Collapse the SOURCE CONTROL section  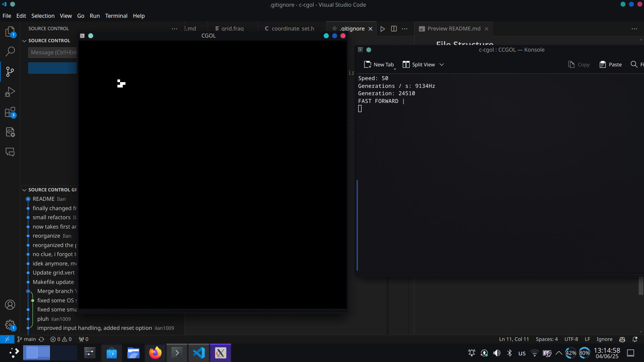[24, 41]
